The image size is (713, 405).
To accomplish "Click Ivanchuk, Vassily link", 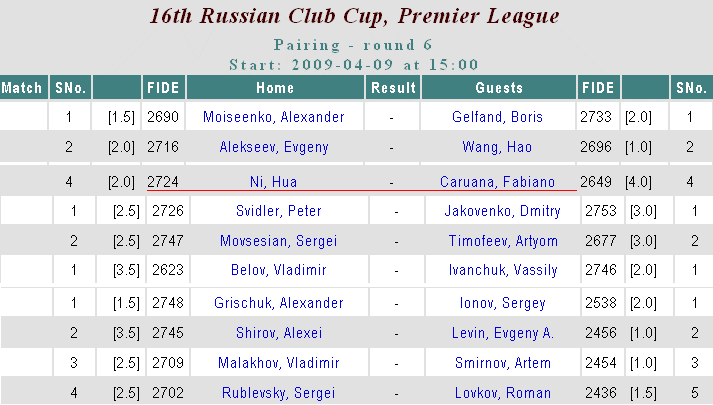I will [505, 270].
